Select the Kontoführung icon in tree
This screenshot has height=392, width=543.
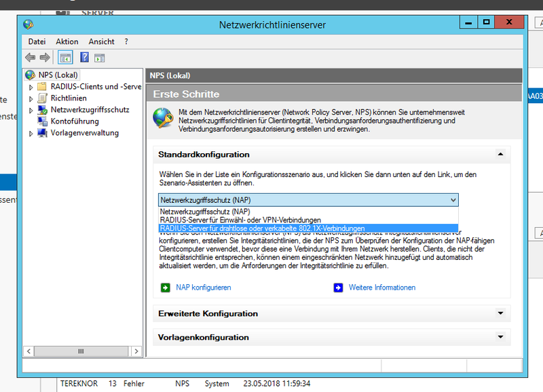(x=43, y=121)
